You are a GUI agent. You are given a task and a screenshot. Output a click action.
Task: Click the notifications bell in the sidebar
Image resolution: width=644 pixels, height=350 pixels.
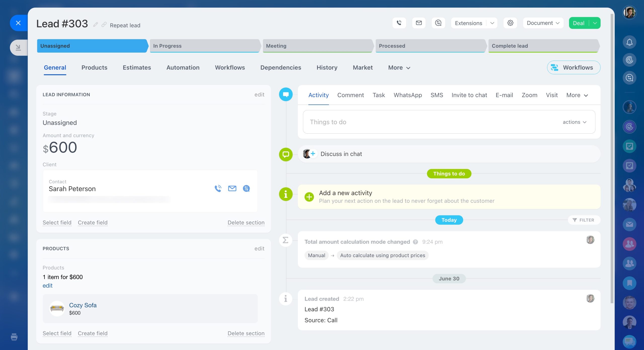[x=629, y=42]
